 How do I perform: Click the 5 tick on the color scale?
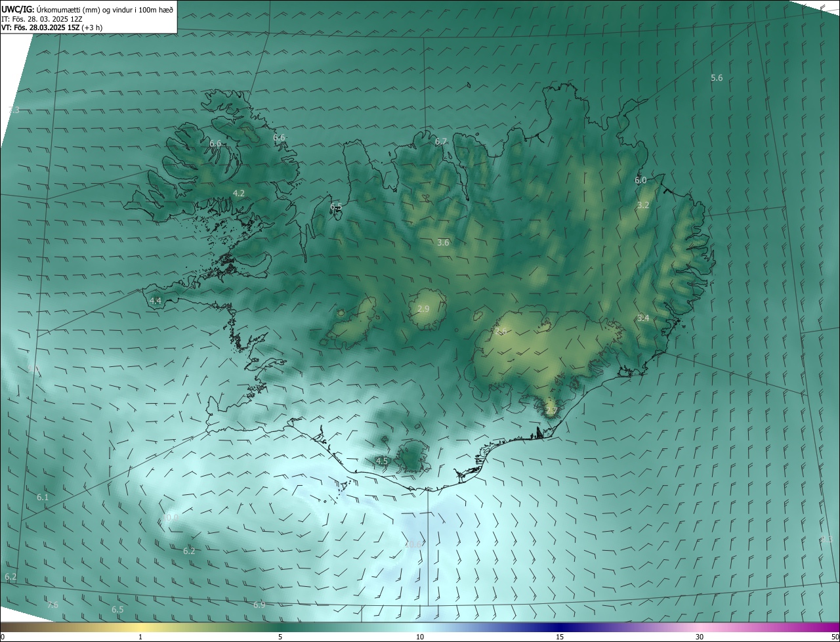tap(280, 637)
